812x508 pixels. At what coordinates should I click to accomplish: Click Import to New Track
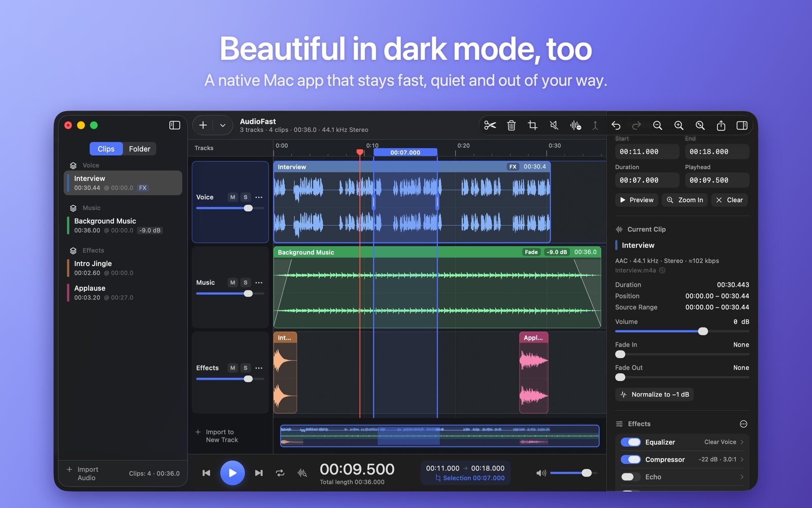(217, 436)
